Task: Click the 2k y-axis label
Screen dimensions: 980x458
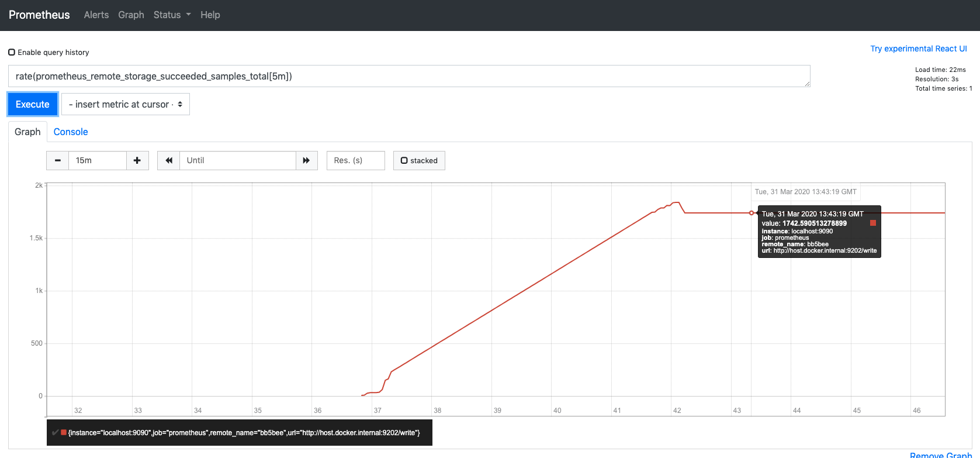Action: [39, 185]
